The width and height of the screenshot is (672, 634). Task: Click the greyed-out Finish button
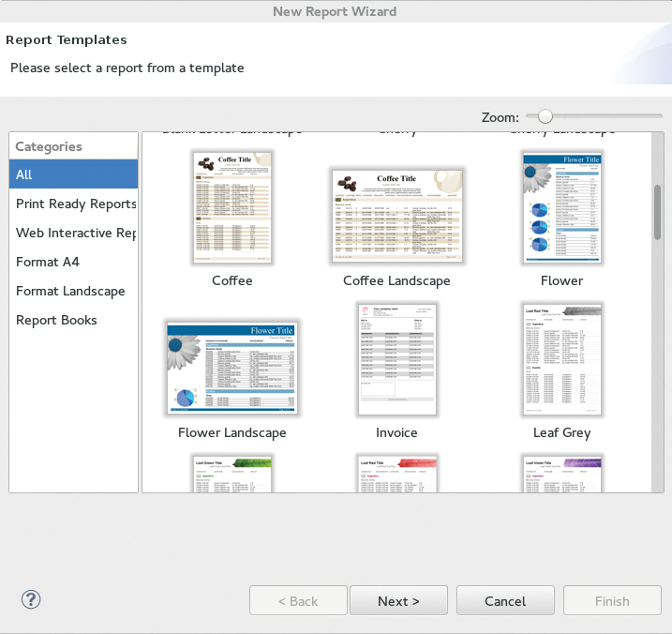(x=612, y=600)
